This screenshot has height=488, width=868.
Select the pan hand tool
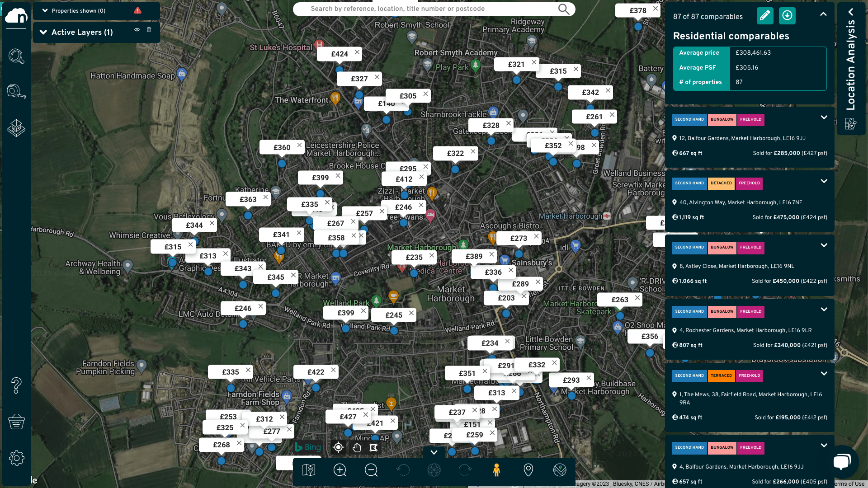point(357,447)
